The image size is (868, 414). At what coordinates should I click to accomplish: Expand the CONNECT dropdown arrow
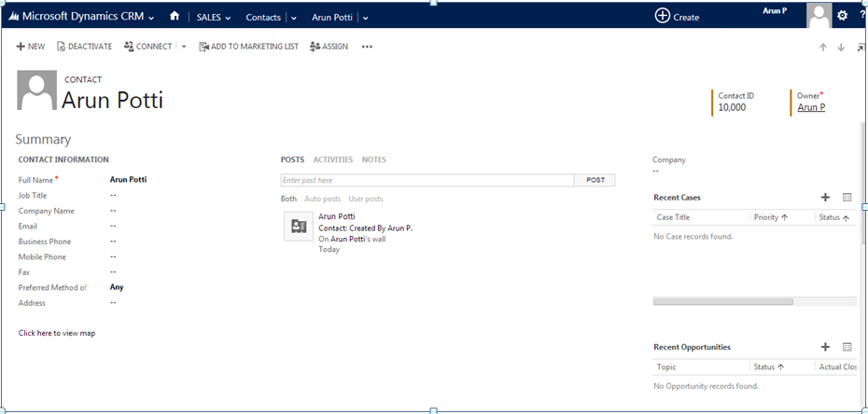pyautogui.click(x=185, y=47)
